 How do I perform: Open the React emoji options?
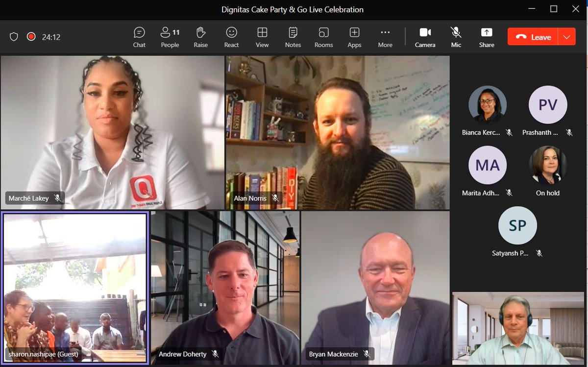click(x=231, y=37)
